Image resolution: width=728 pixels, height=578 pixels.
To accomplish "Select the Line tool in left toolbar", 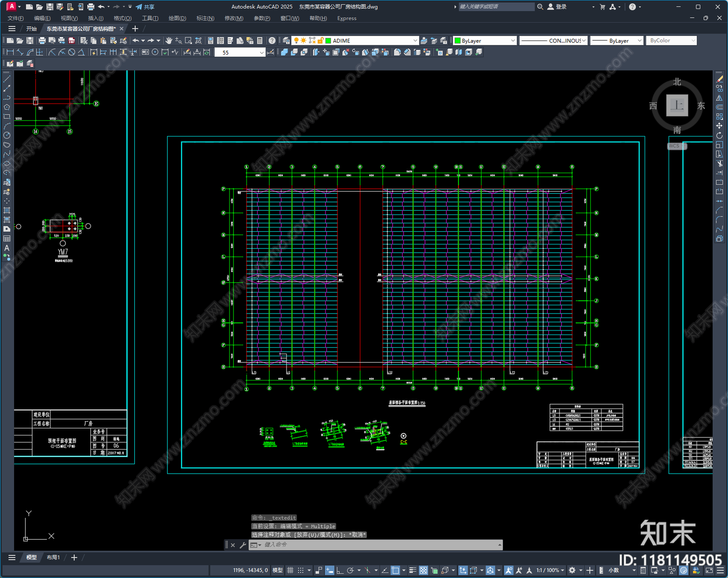I will click(7, 79).
